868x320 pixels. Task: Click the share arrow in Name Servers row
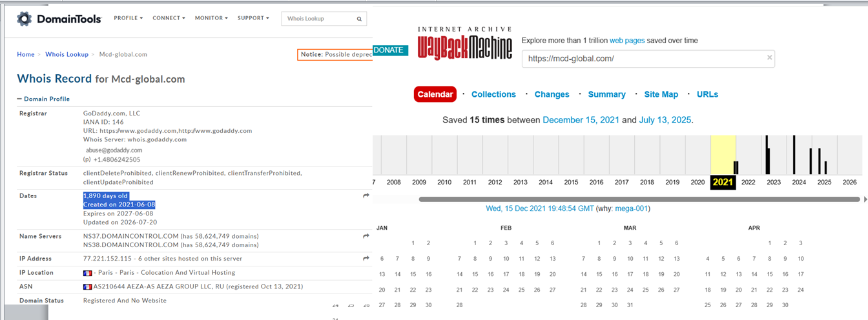pyautogui.click(x=366, y=236)
